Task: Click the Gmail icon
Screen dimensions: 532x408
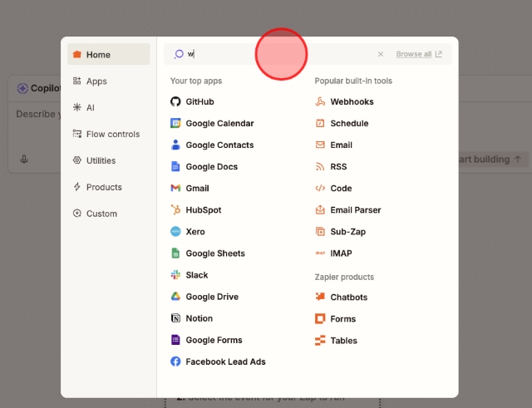Action: click(175, 188)
